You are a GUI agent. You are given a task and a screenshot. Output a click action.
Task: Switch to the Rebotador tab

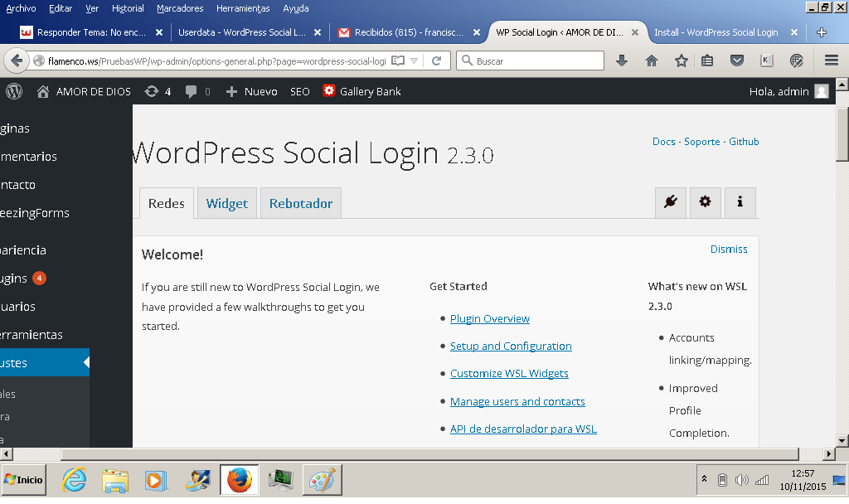click(300, 204)
